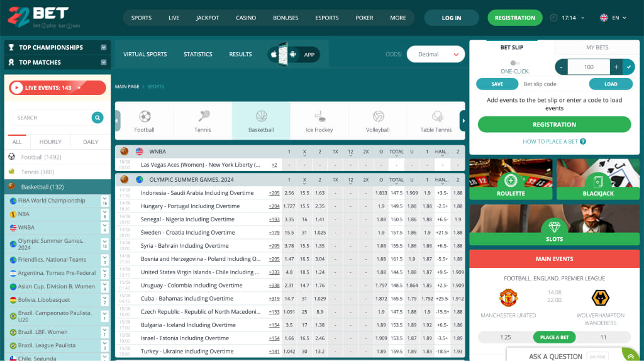This screenshot has width=644, height=361.
Task: Click the 22BET logo
Action: click(x=43, y=17)
